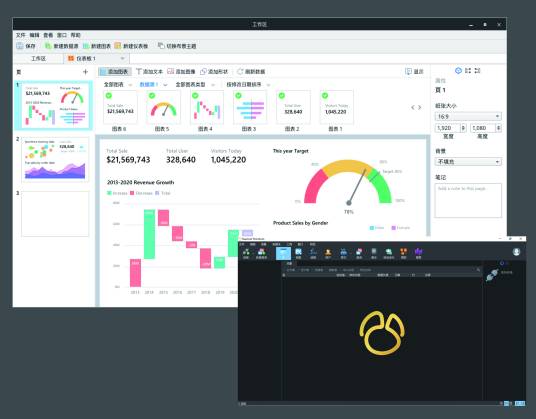
Task: Click the 保存 save icon
Action: pyautogui.click(x=20, y=46)
